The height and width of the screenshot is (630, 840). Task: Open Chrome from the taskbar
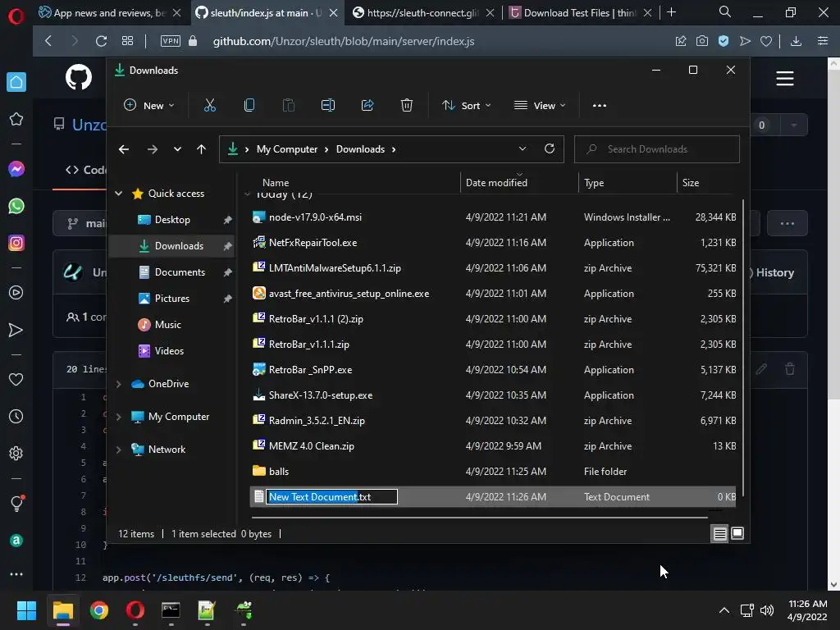pyautogui.click(x=99, y=610)
